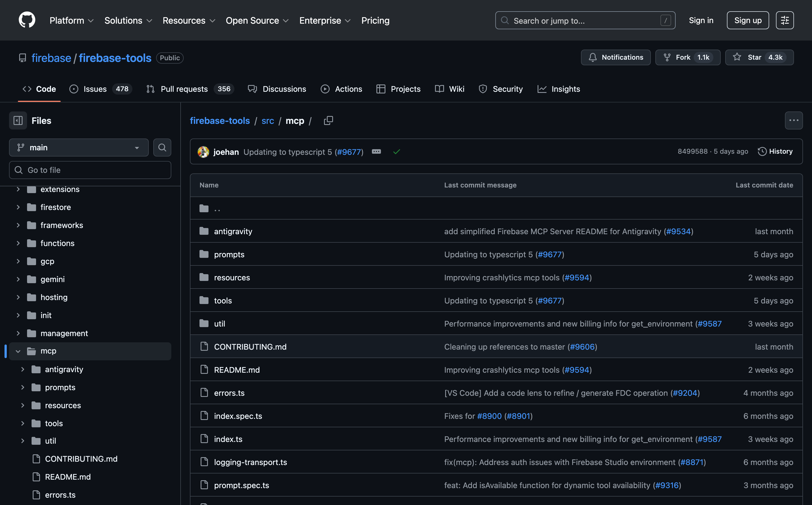Collapse file tree panel icon

click(18, 120)
